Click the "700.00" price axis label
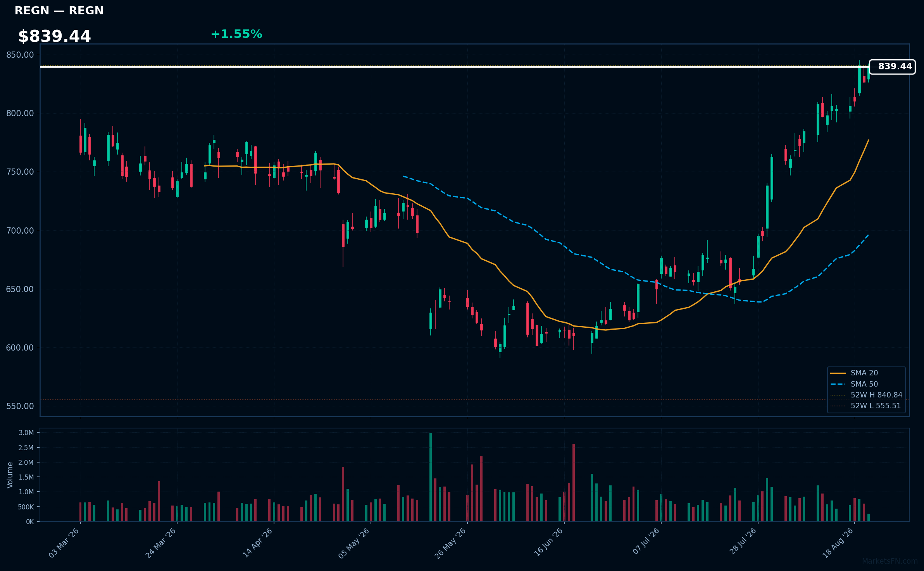 click(20, 231)
